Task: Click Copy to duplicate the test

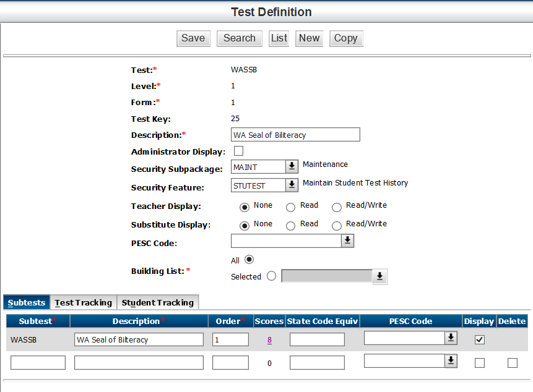Action: click(x=345, y=38)
